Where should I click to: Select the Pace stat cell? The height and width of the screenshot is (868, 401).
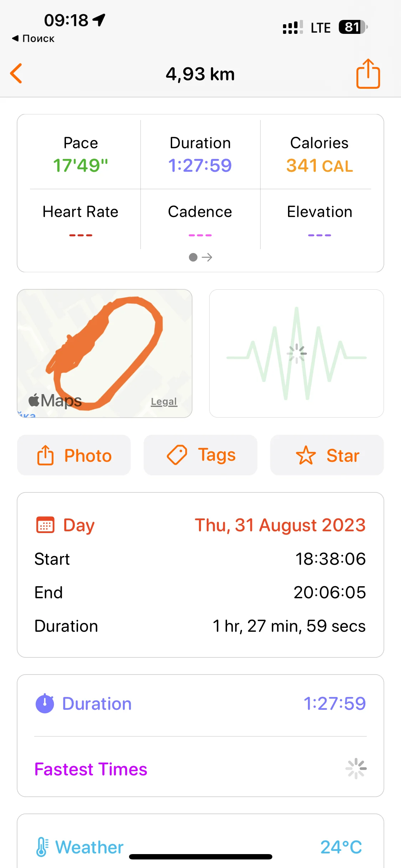tap(81, 155)
